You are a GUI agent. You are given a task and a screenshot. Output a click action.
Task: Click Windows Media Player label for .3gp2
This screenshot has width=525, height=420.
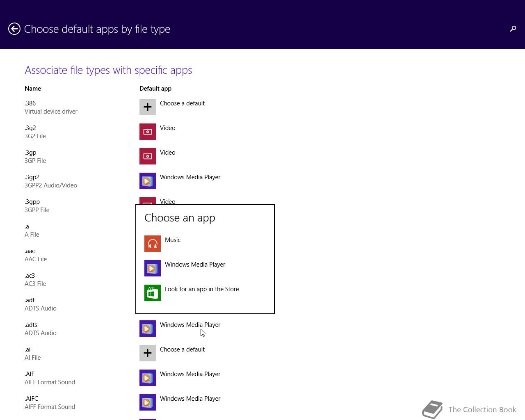(x=190, y=177)
